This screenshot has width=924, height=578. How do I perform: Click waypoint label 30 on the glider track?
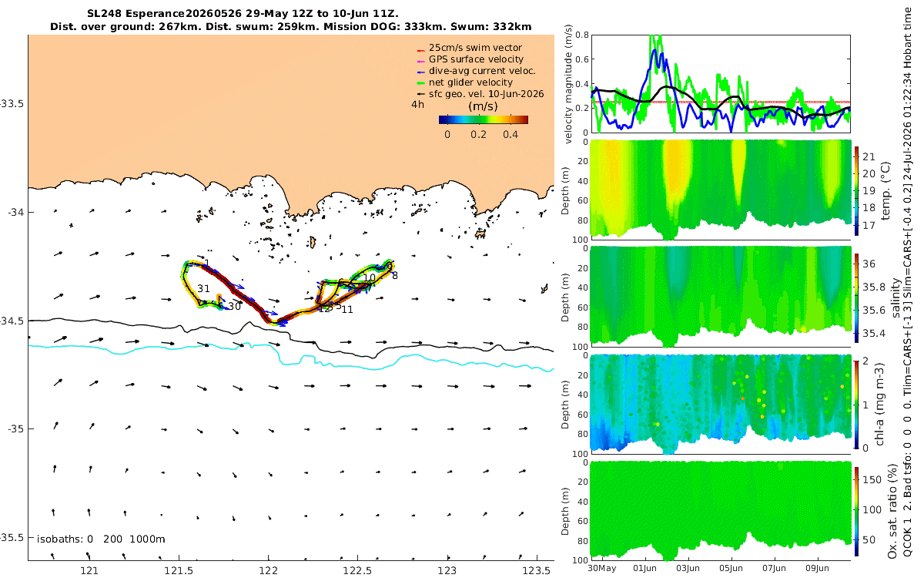pos(235,306)
